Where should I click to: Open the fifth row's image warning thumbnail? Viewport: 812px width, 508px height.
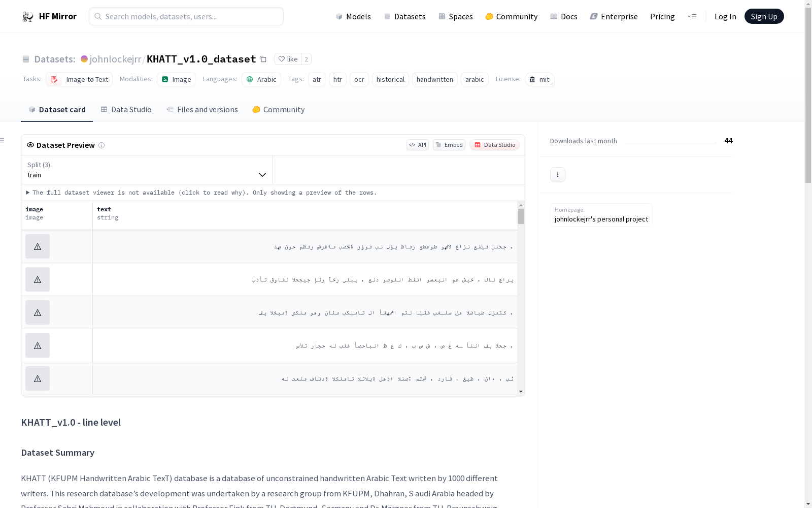point(38,378)
